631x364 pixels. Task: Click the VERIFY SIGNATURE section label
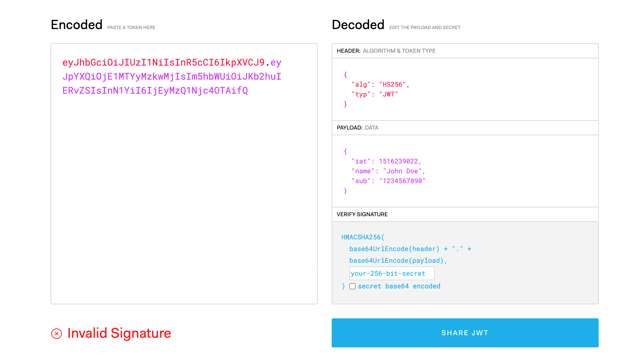pos(362,214)
